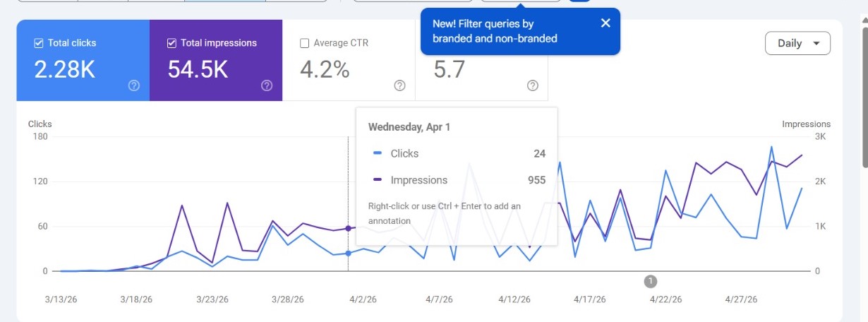Click the tooltip clicks value 24
Viewport: 868px width, 322px height.
tap(540, 153)
